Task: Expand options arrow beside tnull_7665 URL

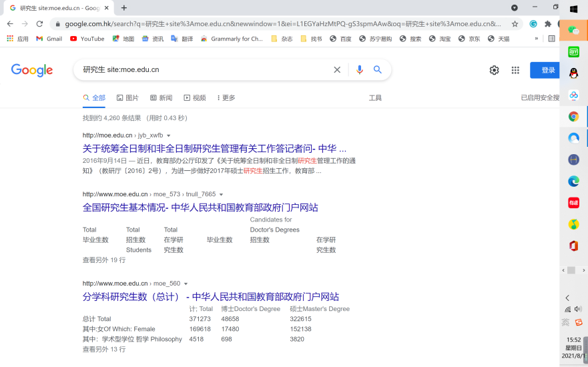Action: pyautogui.click(x=221, y=195)
